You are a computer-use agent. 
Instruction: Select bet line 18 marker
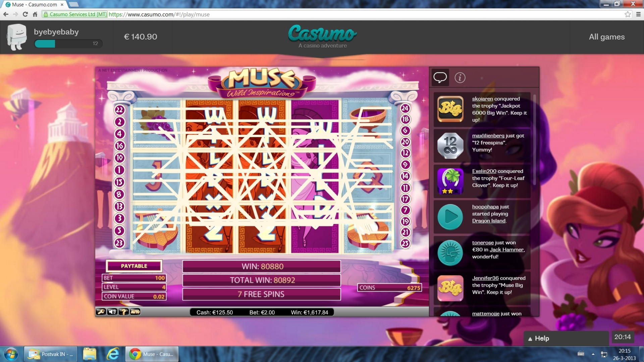tap(405, 119)
